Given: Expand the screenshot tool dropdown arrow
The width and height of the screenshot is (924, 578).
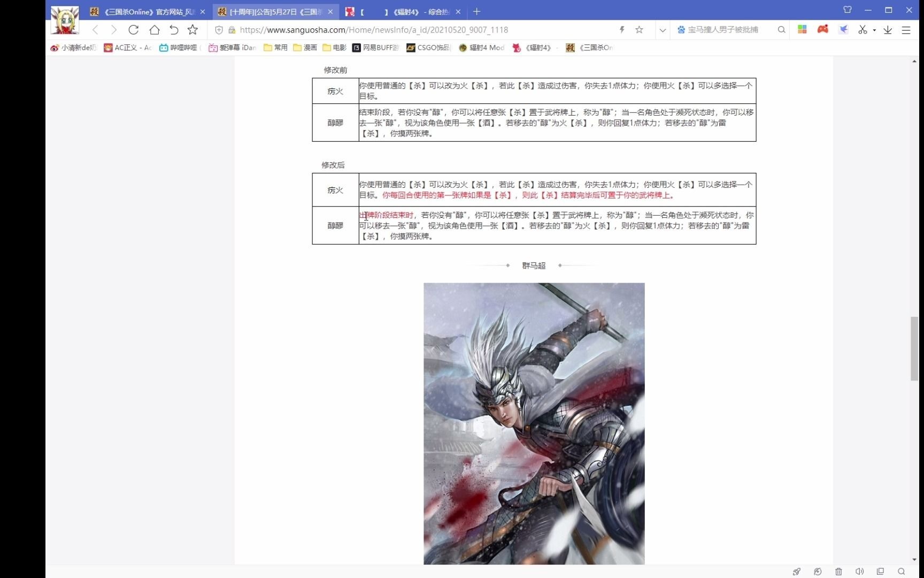Looking at the screenshot, I should coord(874,30).
